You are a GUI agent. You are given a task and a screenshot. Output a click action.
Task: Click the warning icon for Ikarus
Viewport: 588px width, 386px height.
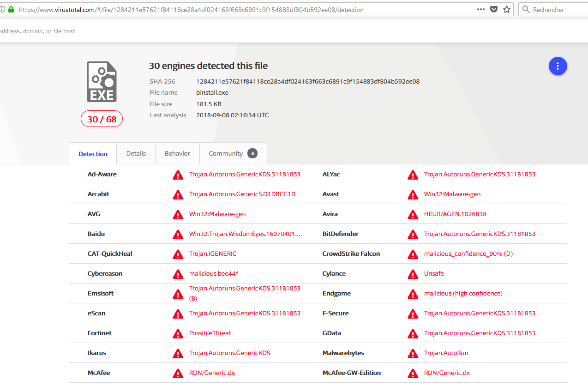[x=178, y=353]
